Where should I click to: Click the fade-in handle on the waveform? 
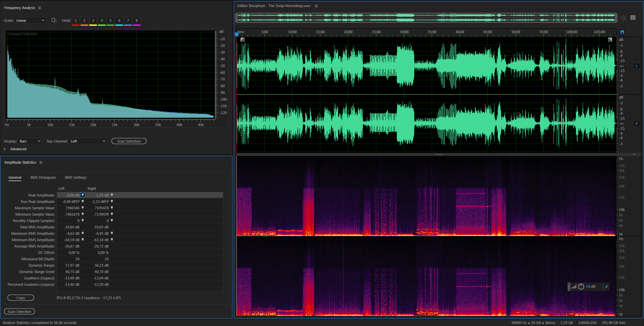[x=243, y=40]
